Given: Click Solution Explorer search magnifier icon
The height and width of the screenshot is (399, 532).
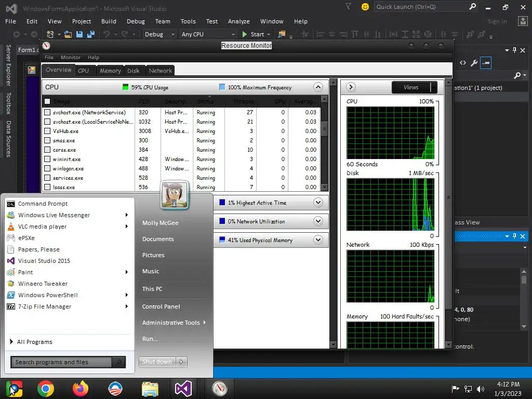Looking at the screenshot, I should pos(517,75).
